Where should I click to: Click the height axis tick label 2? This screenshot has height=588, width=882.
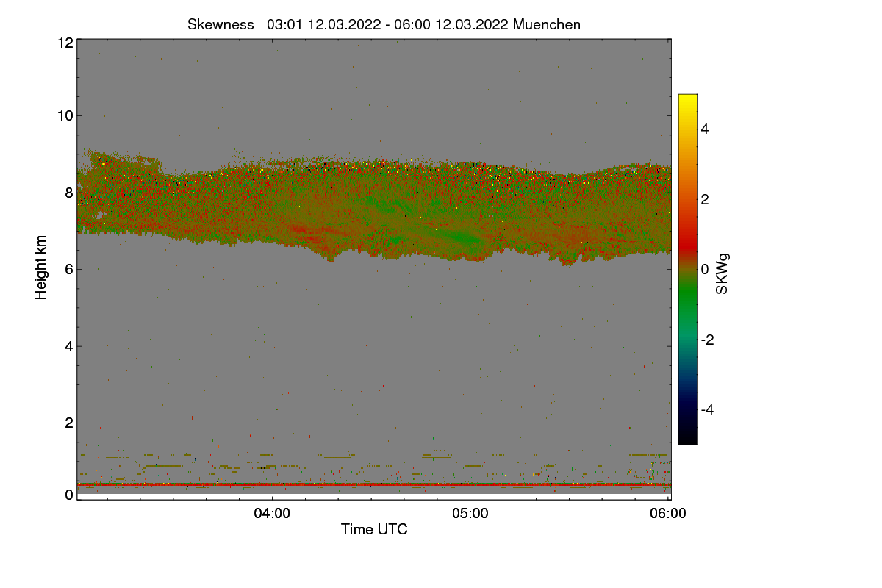[68, 423]
